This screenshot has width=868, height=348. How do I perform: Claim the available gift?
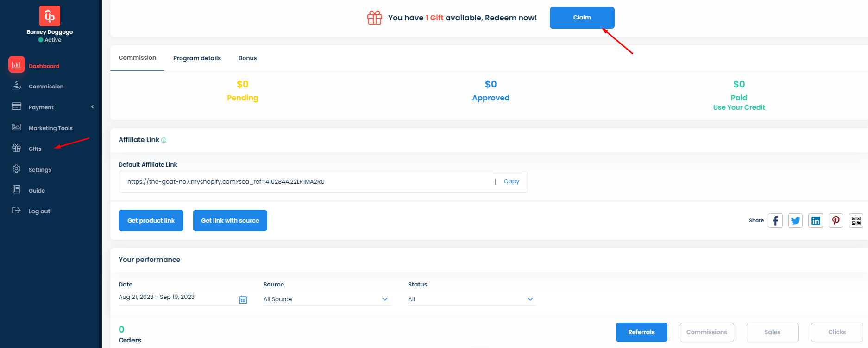pyautogui.click(x=582, y=18)
